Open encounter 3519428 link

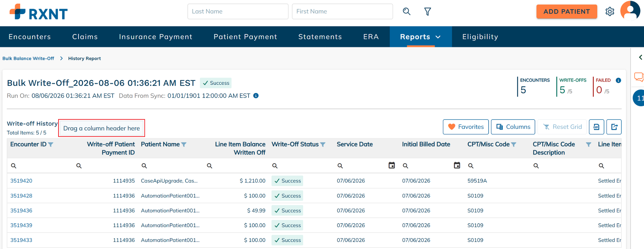[21, 196]
